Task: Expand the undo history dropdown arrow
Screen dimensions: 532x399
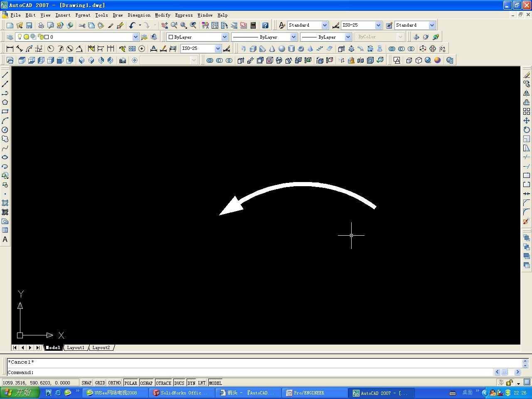Action: pyautogui.click(x=140, y=25)
